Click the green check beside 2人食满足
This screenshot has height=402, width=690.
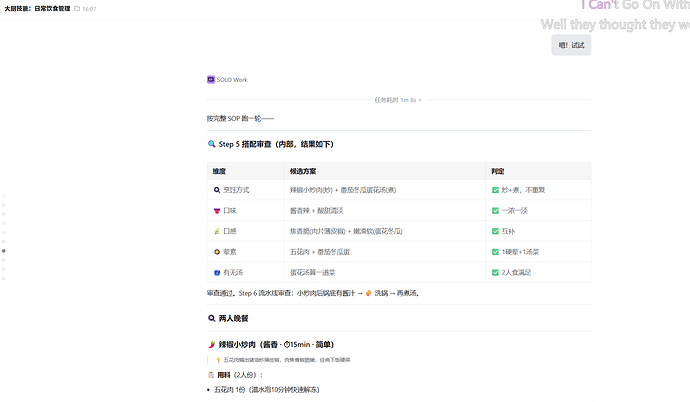[x=495, y=273]
